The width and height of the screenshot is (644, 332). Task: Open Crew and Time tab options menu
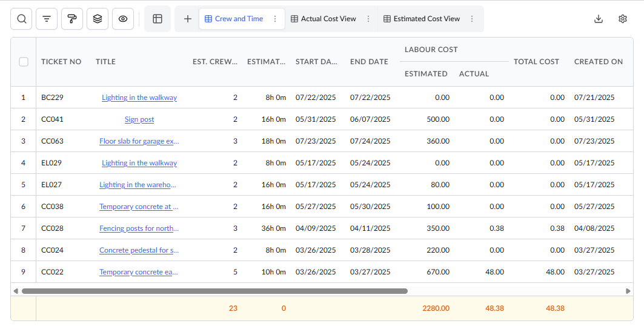pyautogui.click(x=275, y=19)
